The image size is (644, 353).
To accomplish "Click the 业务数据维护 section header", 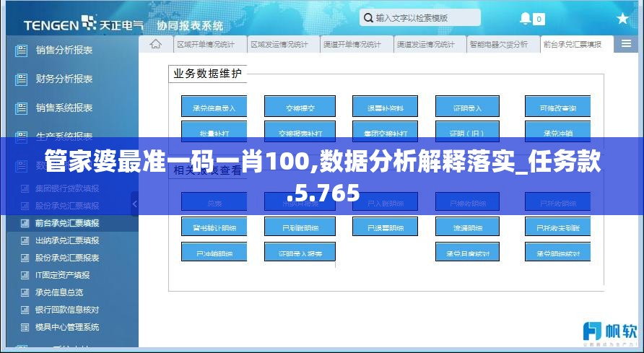I will click(207, 74).
